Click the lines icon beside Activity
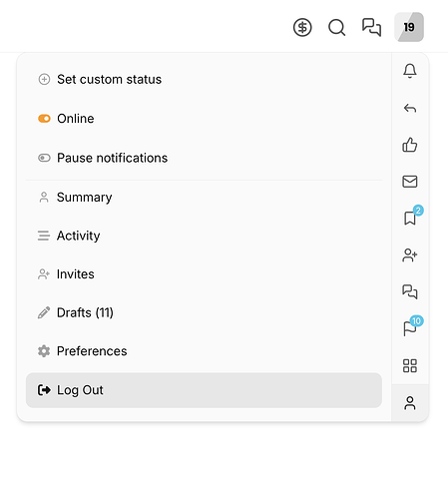Screen dimensions: 448x498 (44, 236)
